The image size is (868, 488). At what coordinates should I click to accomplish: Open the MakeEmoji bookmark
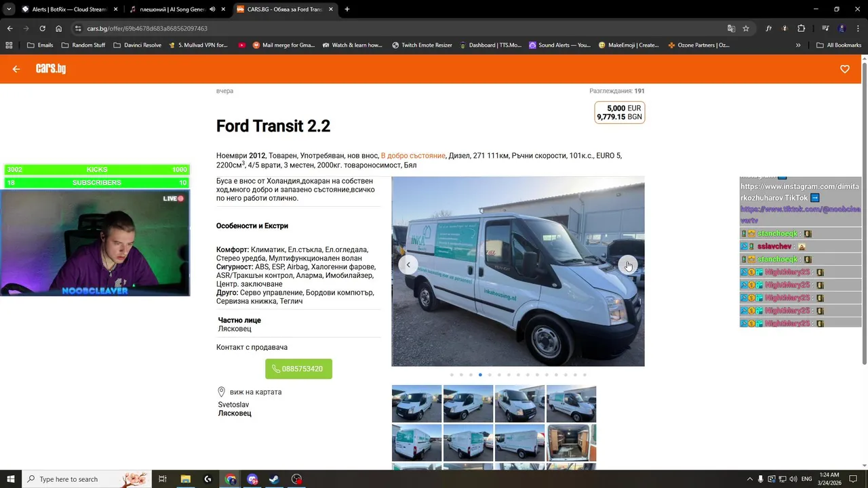629,45
